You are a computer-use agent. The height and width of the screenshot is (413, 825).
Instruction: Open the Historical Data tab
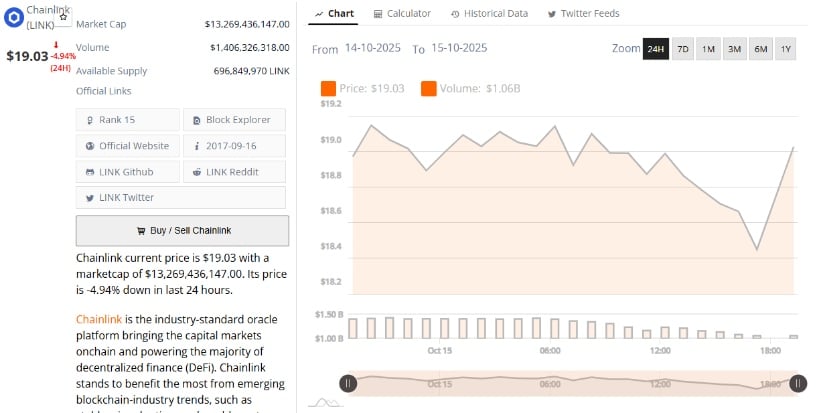point(489,14)
